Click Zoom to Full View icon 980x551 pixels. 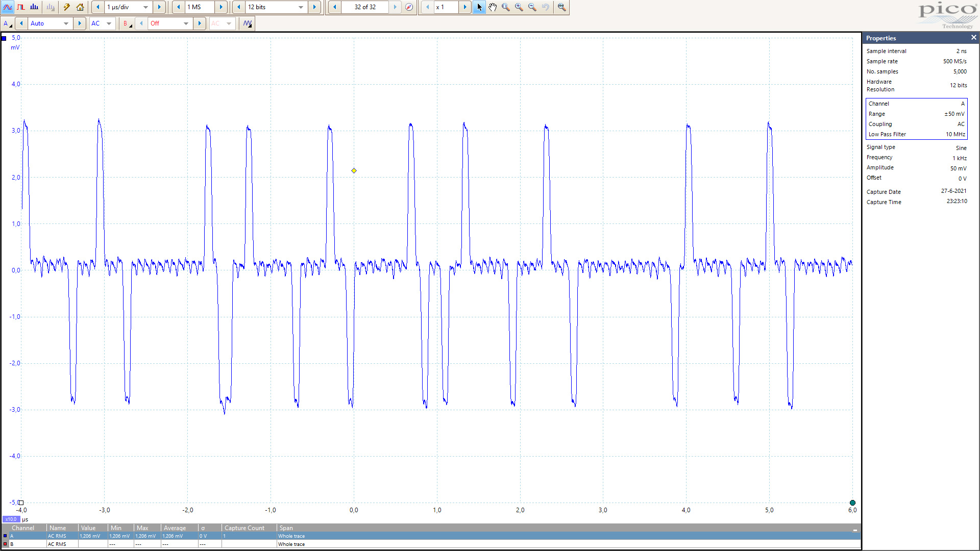pyautogui.click(x=561, y=7)
